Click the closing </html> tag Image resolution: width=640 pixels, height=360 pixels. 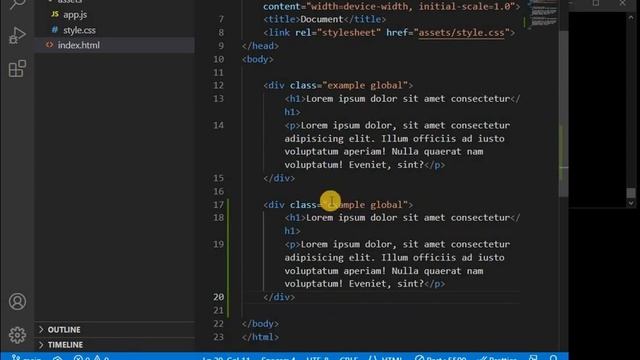[260, 337]
